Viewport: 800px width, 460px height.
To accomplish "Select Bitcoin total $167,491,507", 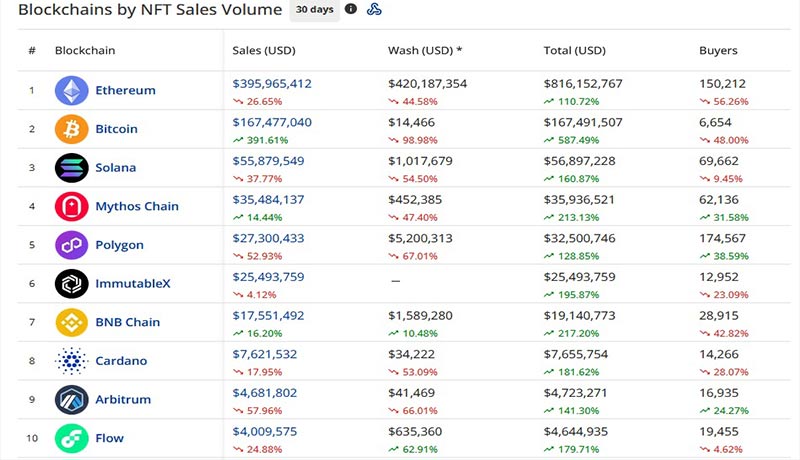I will [583, 122].
